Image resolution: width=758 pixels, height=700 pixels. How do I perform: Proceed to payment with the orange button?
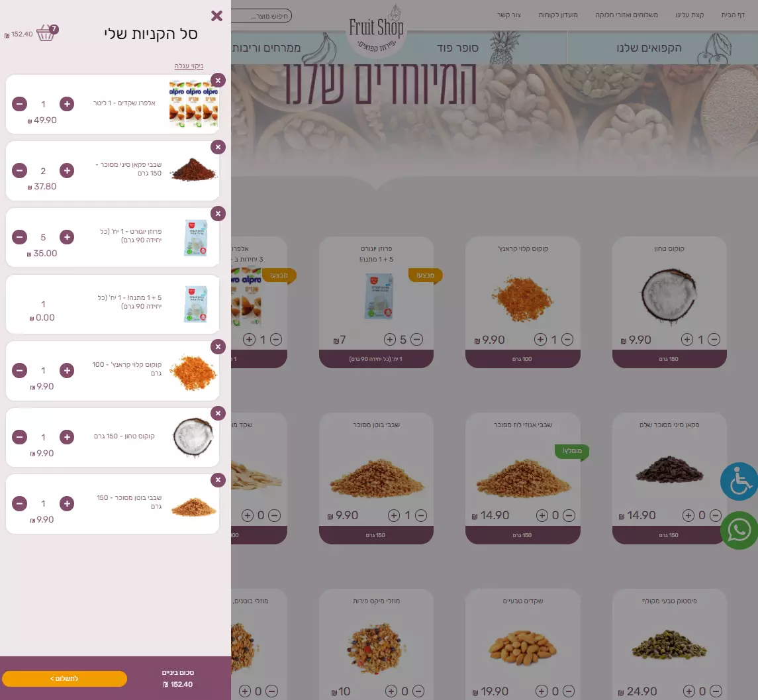64,679
